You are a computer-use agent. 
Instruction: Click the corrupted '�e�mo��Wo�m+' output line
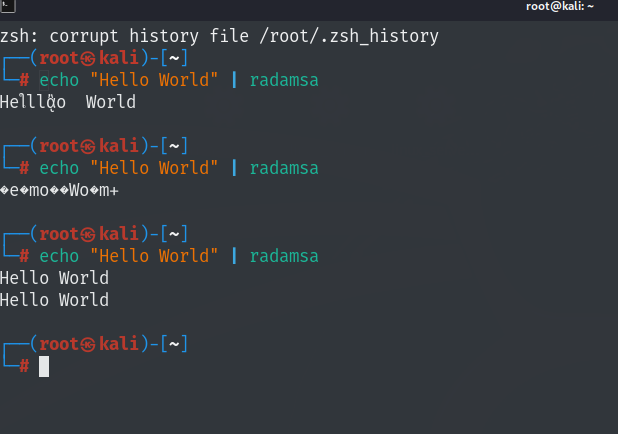click(59, 190)
